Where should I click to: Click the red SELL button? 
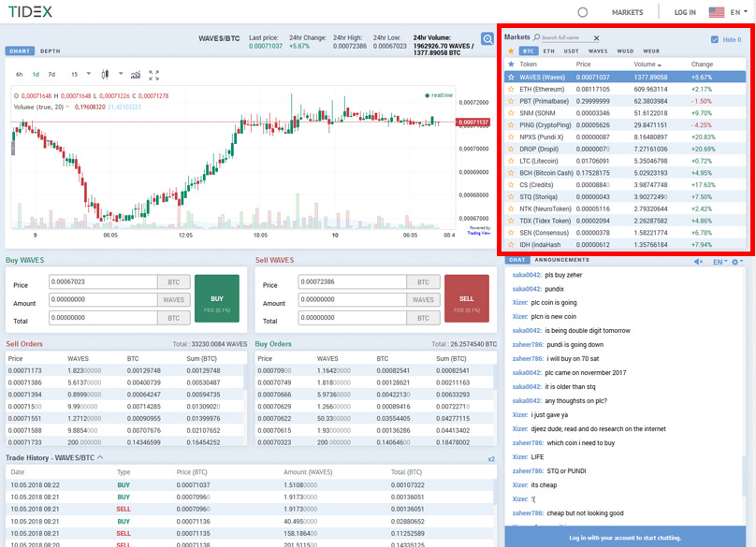tap(467, 299)
